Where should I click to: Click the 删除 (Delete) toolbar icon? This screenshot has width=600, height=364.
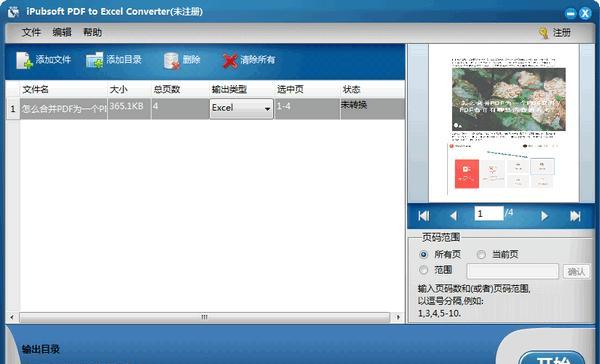click(x=172, y=60)
